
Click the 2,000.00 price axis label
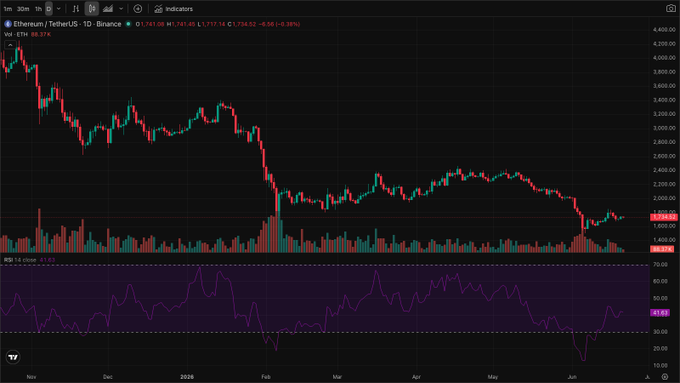click(664, 198)
